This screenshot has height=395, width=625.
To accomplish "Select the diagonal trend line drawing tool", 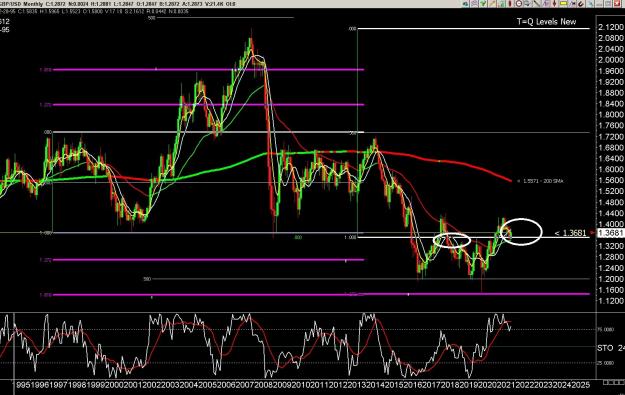I will click(x=537, y=4).
